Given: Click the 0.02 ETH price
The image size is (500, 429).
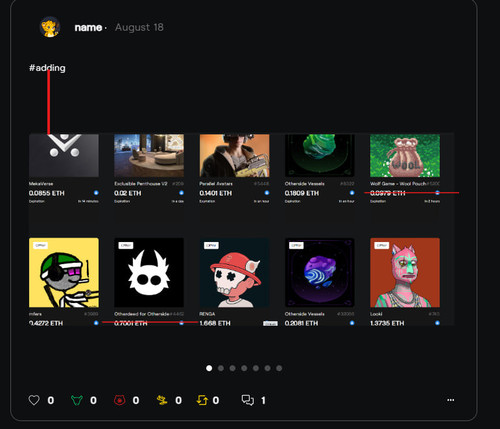Looking at the screenshot, I should pos(128,193).
